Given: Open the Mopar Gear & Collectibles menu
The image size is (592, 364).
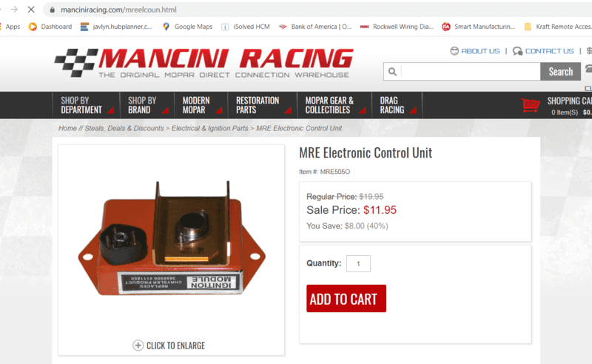Looking at the screenshot, I should 334,105.
